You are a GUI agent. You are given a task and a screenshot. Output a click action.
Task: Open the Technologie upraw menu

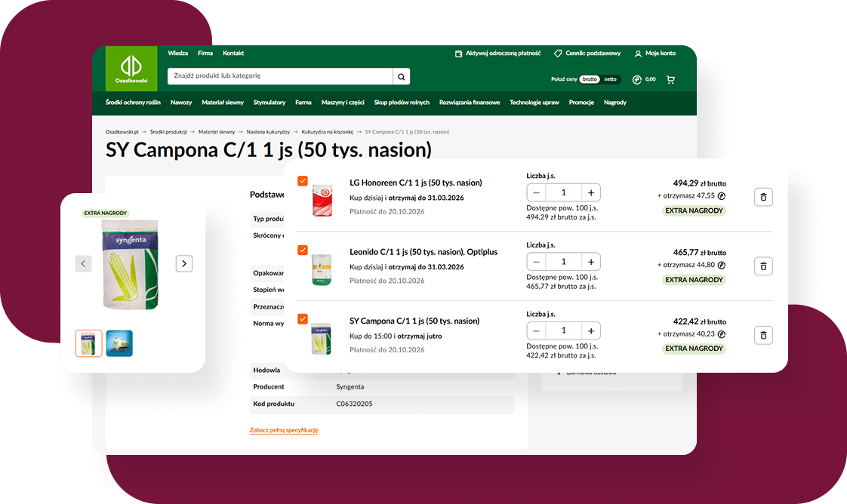(534, 103)
